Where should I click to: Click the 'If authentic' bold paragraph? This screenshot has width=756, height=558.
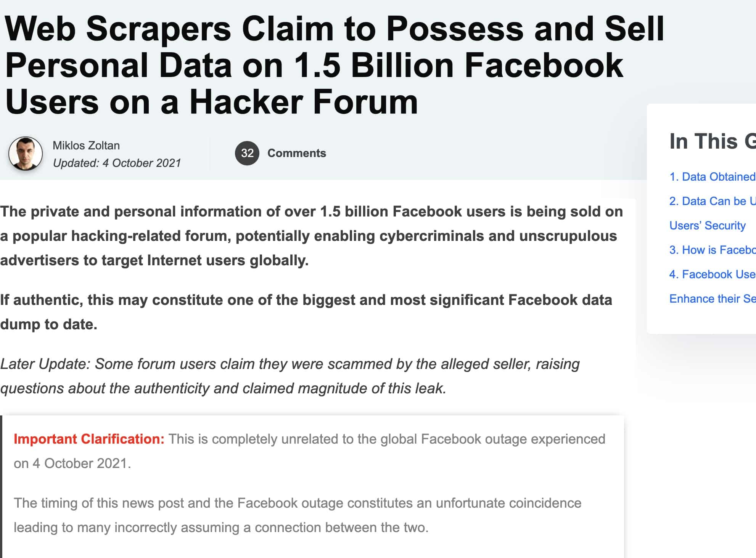306,312
